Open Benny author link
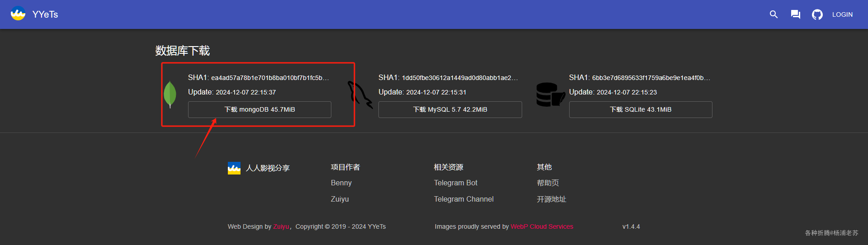This screenshot has height=245, width=868. [341, 183]
